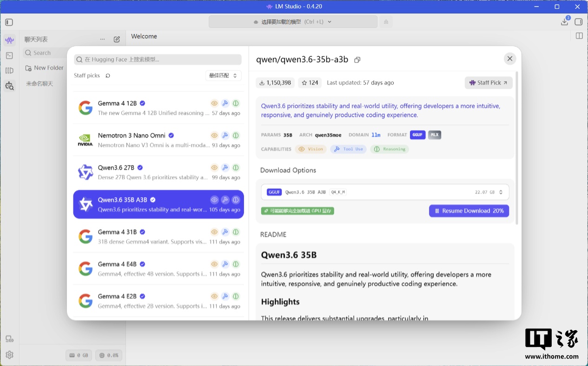
Task: Select Gemma 4 E2B model entry
Action: (159, 301)
